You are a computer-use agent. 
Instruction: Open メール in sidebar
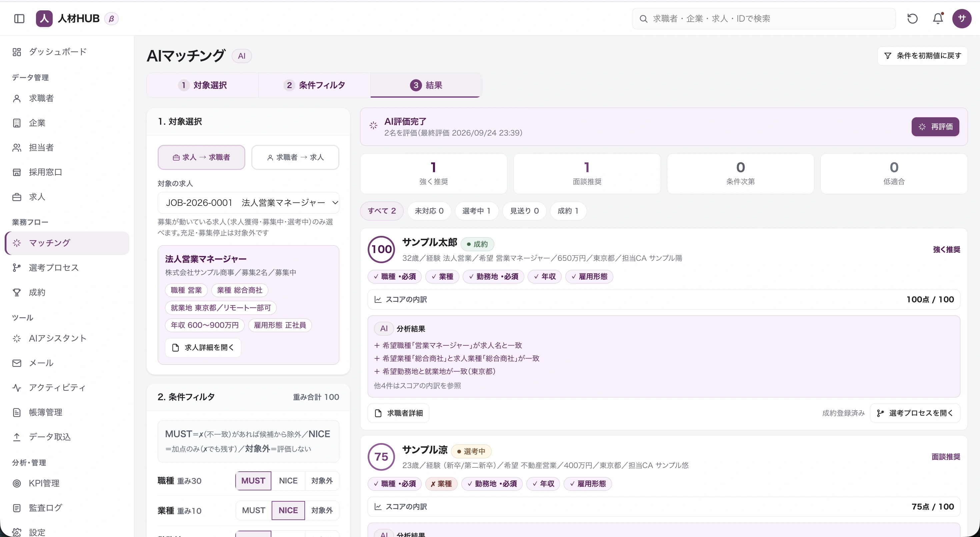67,363
